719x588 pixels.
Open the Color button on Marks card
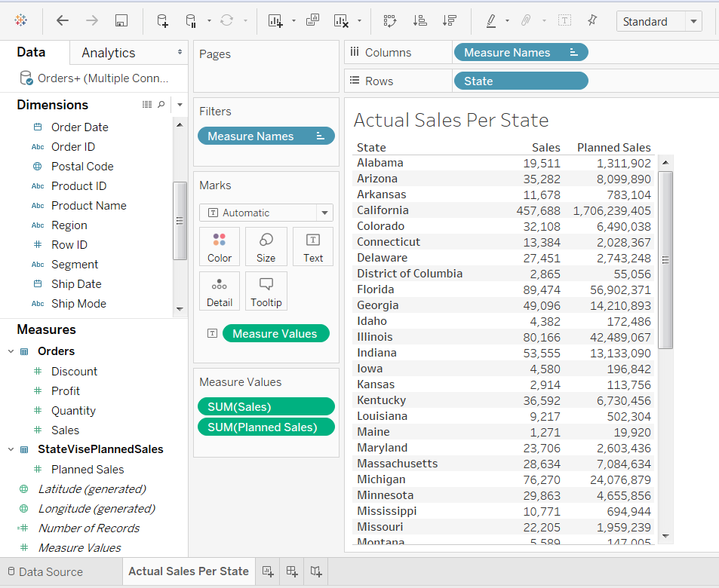tap(220, 247)
